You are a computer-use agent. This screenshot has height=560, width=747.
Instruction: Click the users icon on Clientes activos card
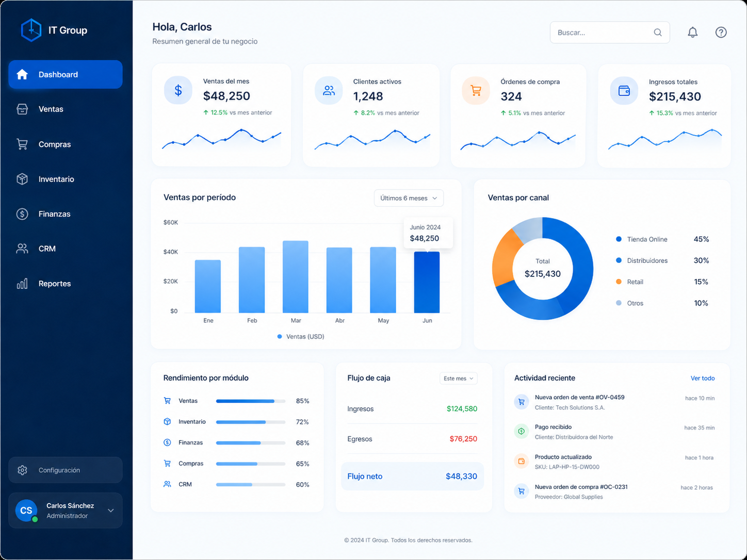[329, 91]
